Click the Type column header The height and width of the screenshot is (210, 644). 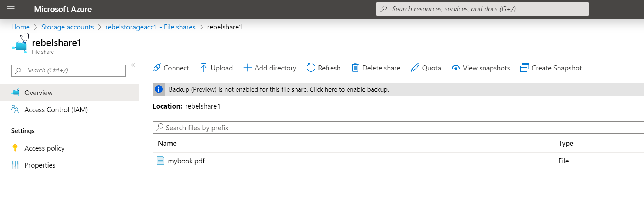point(566,143)
